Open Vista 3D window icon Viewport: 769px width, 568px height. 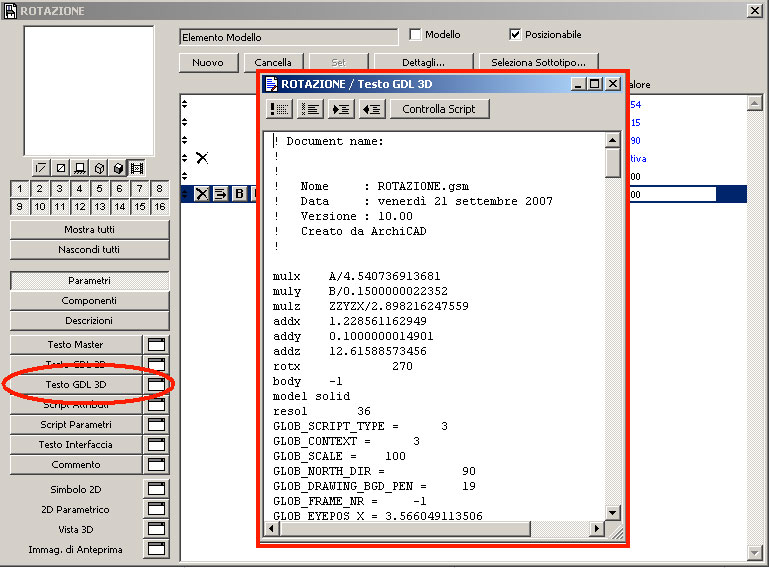click(x=156, y=529)
